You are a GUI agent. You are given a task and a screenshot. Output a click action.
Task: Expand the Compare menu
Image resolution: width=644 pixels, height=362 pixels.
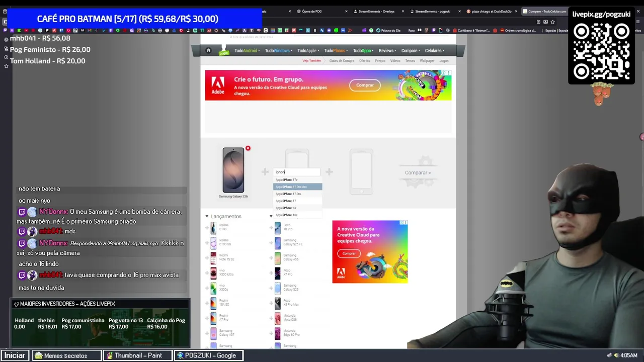(x=410, y=50)
